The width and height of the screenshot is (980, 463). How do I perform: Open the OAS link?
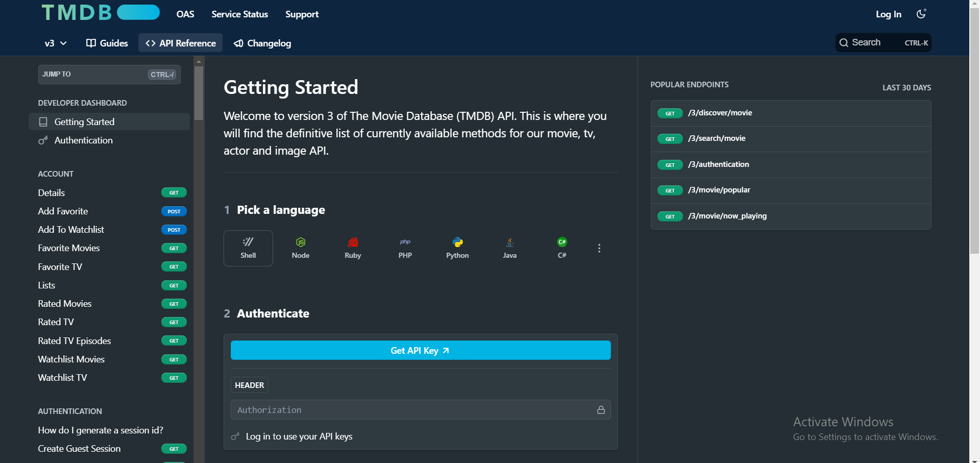pyautogui.click(x=185, y=14)
